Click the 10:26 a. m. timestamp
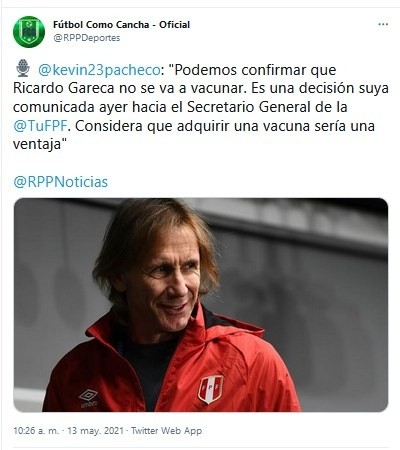This screenshot has height=450, width=400. point(36,431)
